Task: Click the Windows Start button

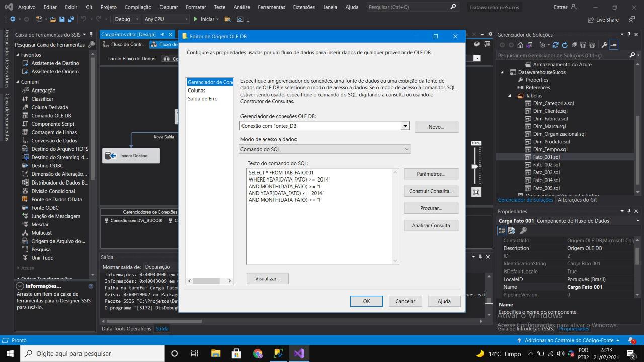Action: point(10,353)
